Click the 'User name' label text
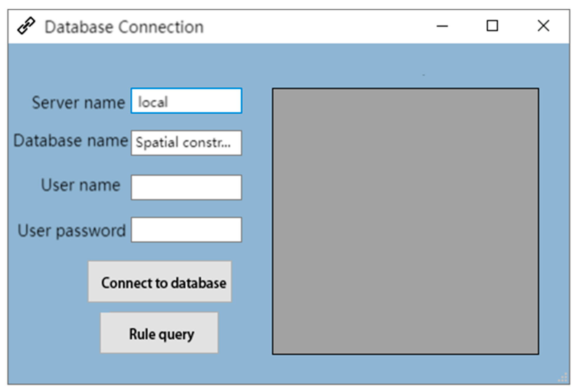The height and width of the screenshot is (392, 577). (x=80, y=185)
